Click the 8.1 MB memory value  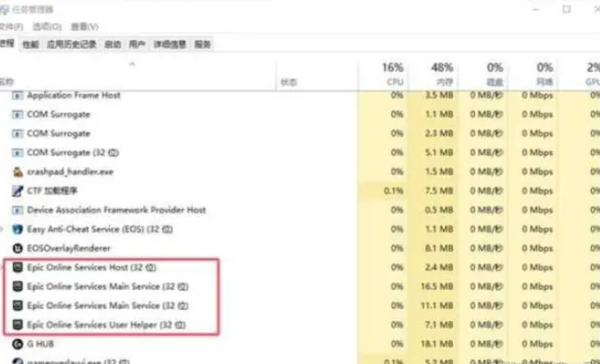click(x=440, y=248)
